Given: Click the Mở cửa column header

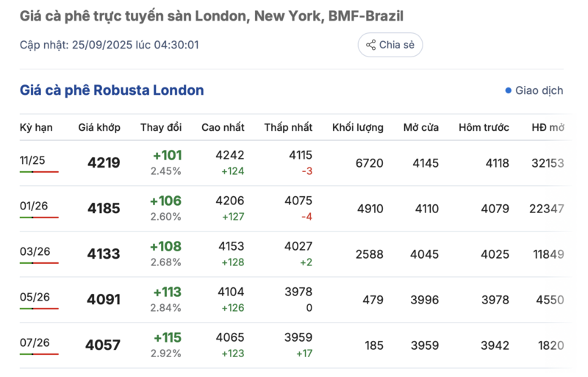Looking at the screenshot, I should (x=420, y=127).
